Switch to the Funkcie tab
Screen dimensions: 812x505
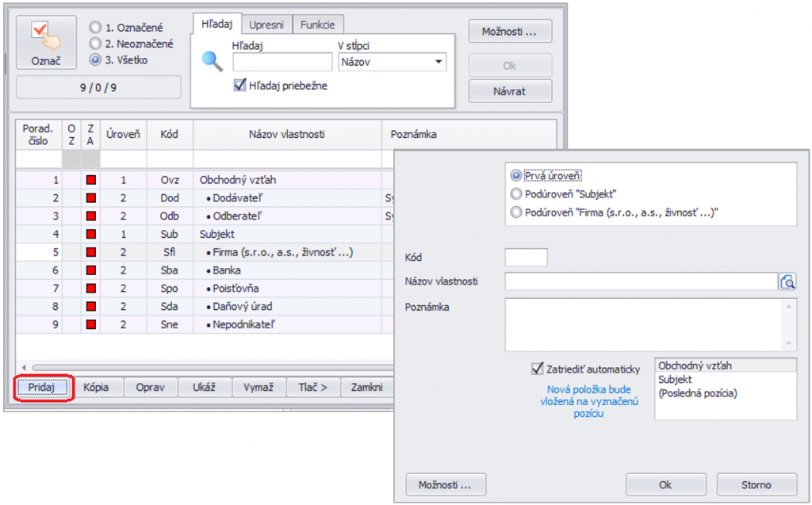pos(318,25)
